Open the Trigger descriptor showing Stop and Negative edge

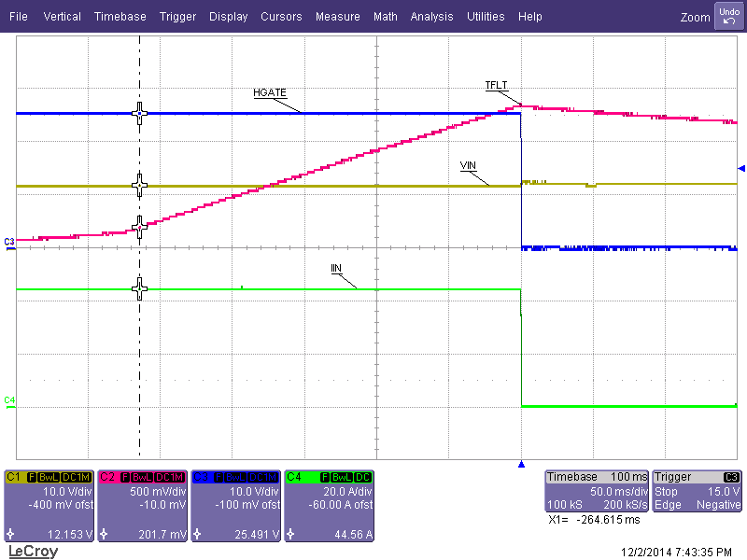[696, 492]
